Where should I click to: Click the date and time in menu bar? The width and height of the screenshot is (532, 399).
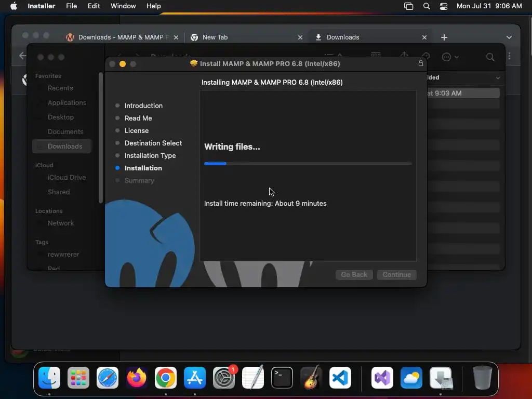[489, 6]
